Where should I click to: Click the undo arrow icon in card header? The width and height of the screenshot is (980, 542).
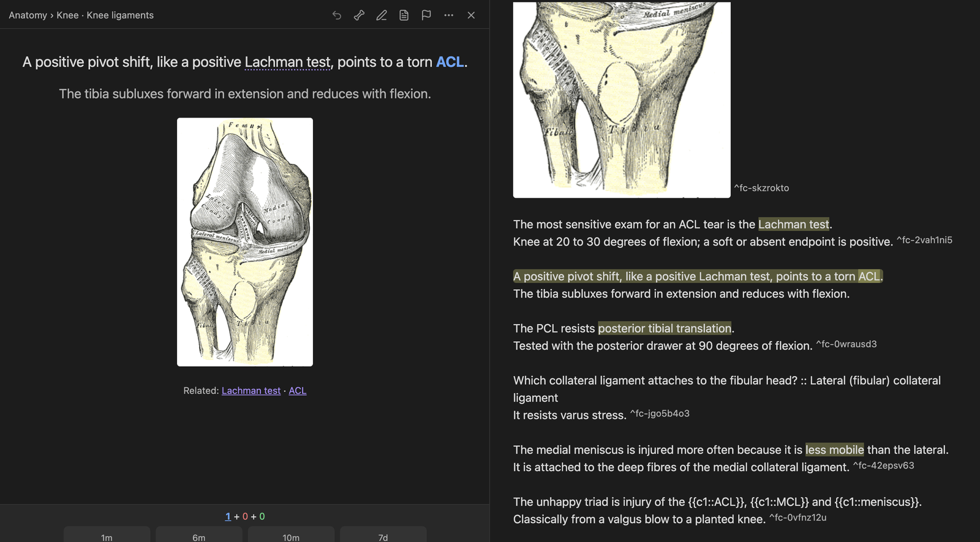337,15
